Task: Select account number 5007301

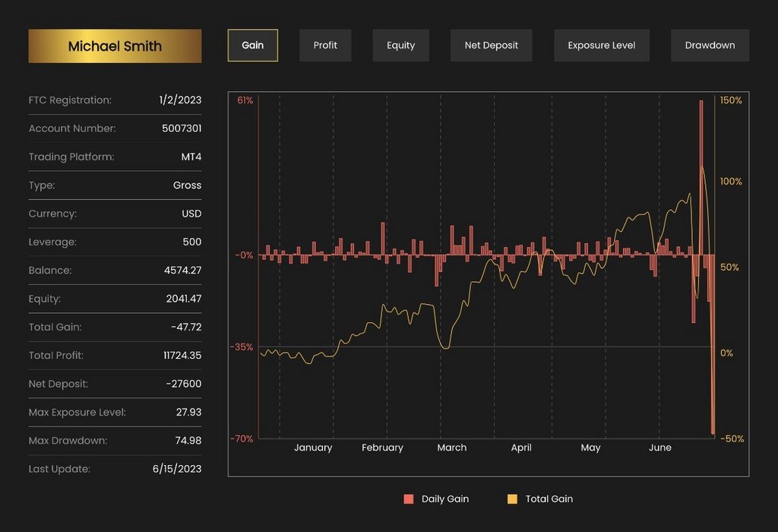Action: [x=182, y=128]
